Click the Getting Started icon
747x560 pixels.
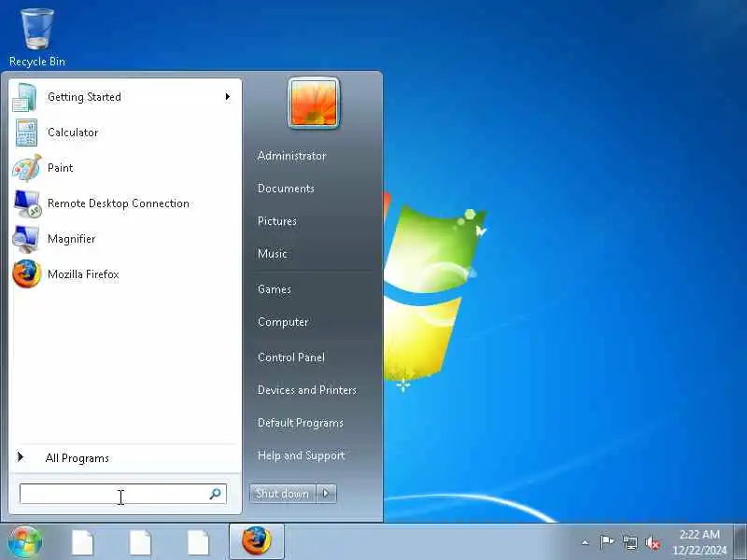25,97
